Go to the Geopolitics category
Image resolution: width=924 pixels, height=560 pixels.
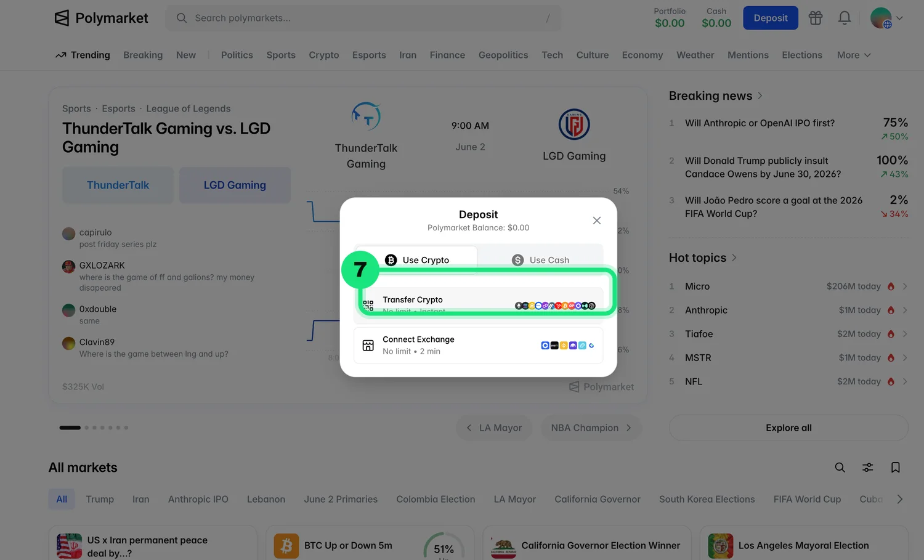pyautogui.click(x=503, y=55)
